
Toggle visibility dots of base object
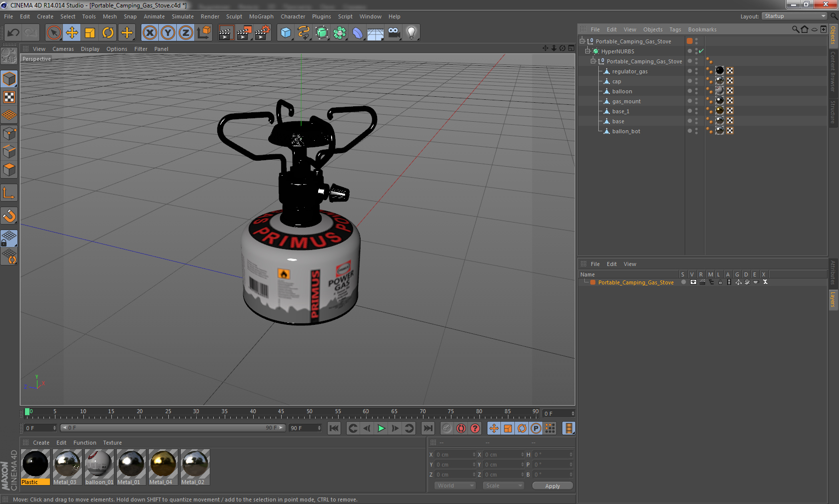point(696,121)
